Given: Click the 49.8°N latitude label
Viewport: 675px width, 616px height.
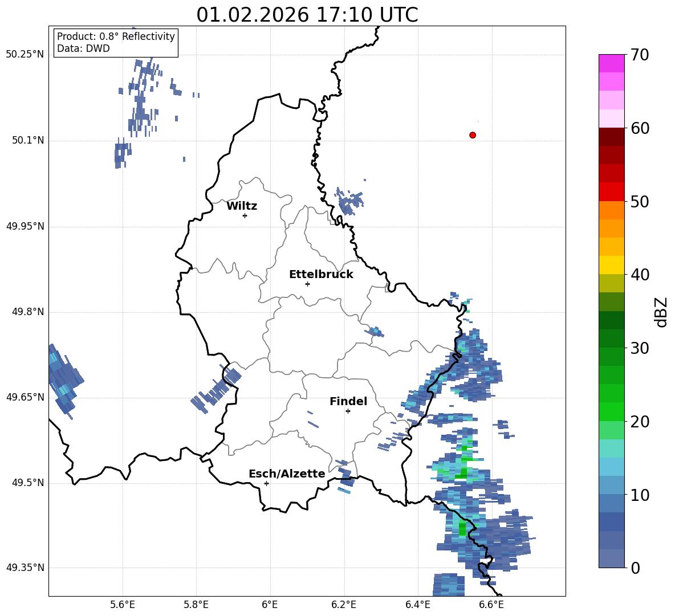Looking at the screenshot, I should [28, 312].
